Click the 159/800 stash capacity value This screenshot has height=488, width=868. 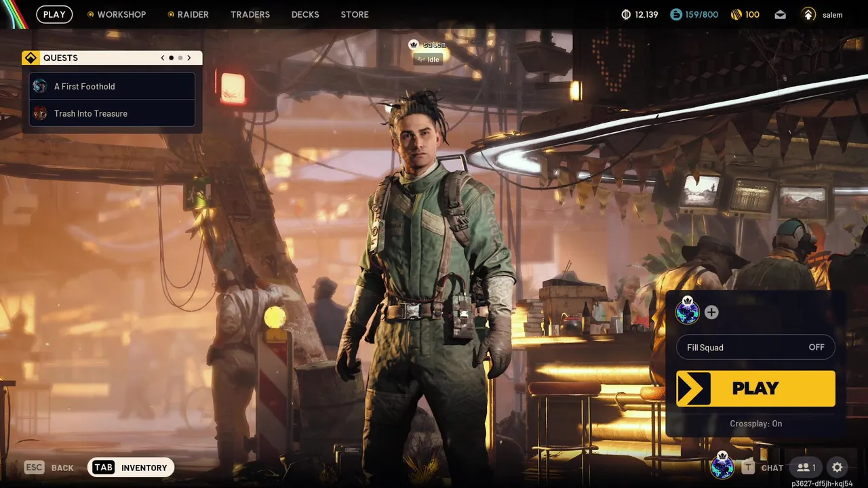tap(701, 14)
